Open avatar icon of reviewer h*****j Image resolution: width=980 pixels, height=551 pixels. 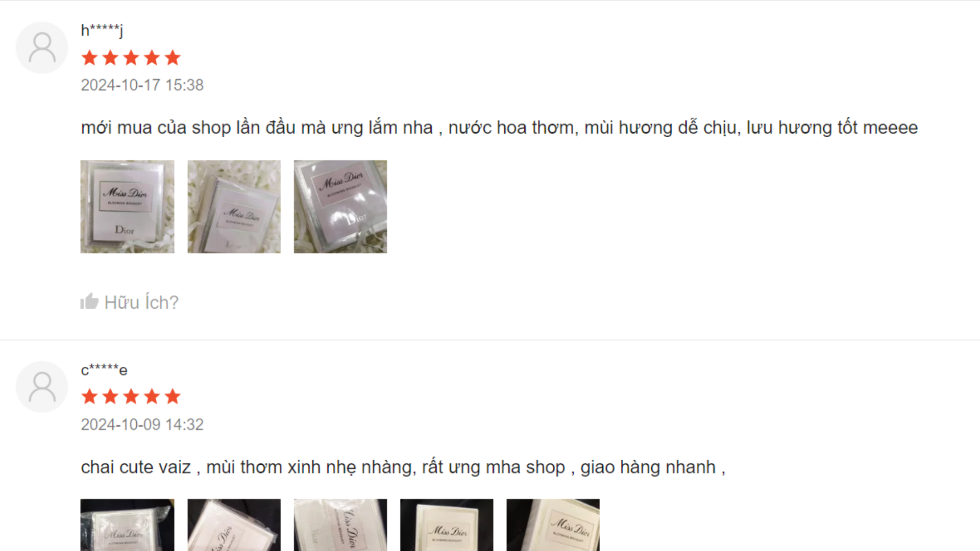(42, 47)
